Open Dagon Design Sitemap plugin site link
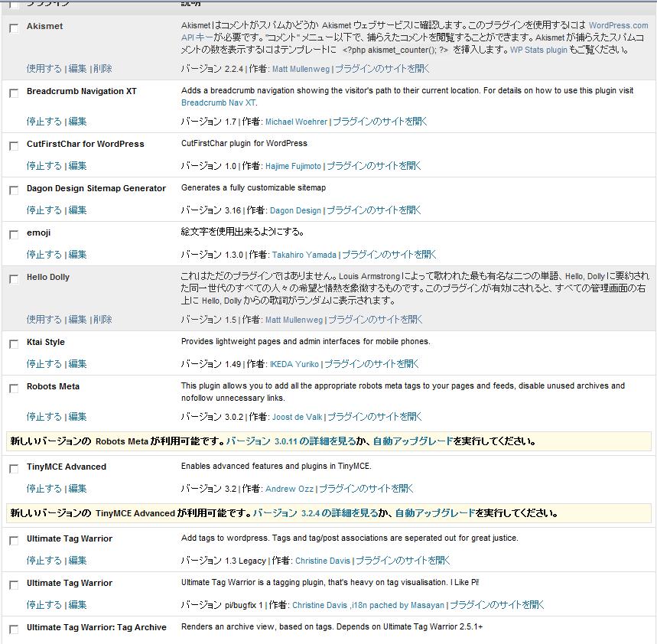 (374, 211)
